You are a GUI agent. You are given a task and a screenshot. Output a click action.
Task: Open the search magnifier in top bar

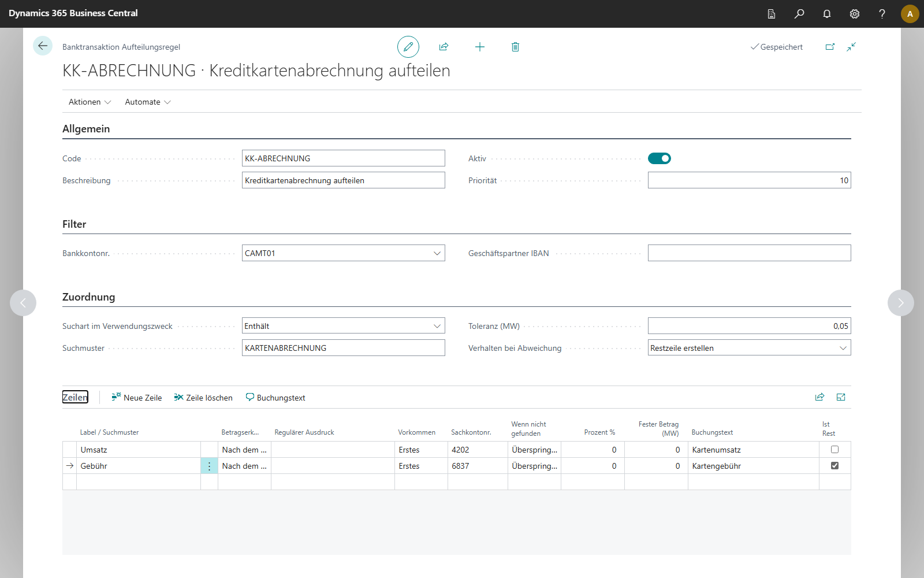(x=799, y=13)
